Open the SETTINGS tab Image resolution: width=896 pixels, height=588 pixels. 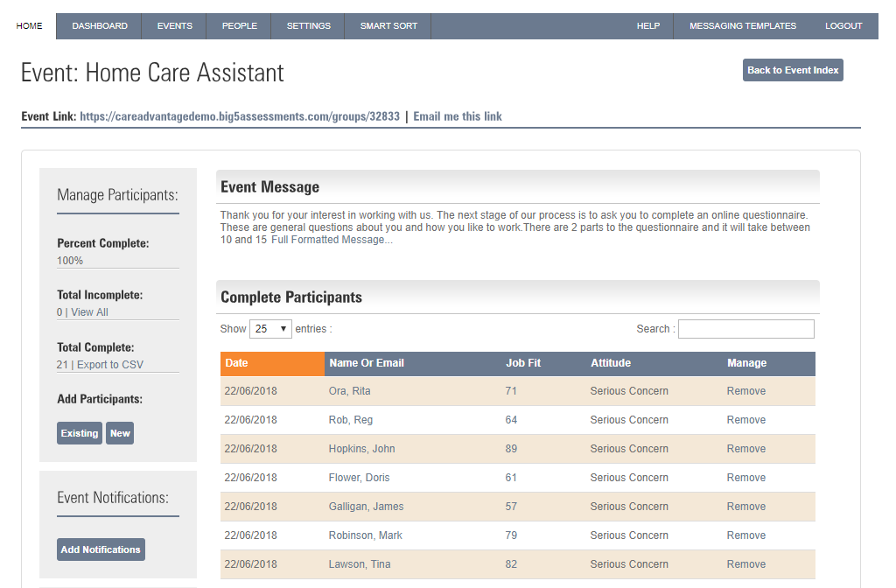click(x=308, y=25)
